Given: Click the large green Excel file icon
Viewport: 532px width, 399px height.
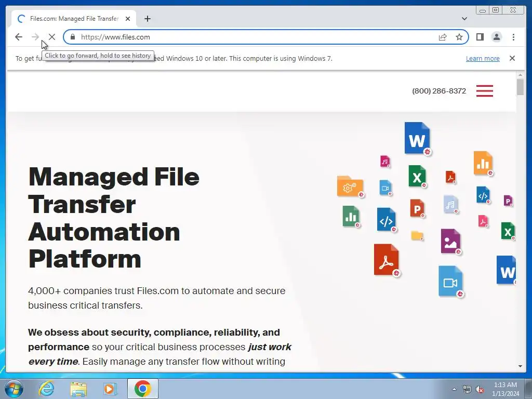Looking at the screenshot, I should 417,177.
